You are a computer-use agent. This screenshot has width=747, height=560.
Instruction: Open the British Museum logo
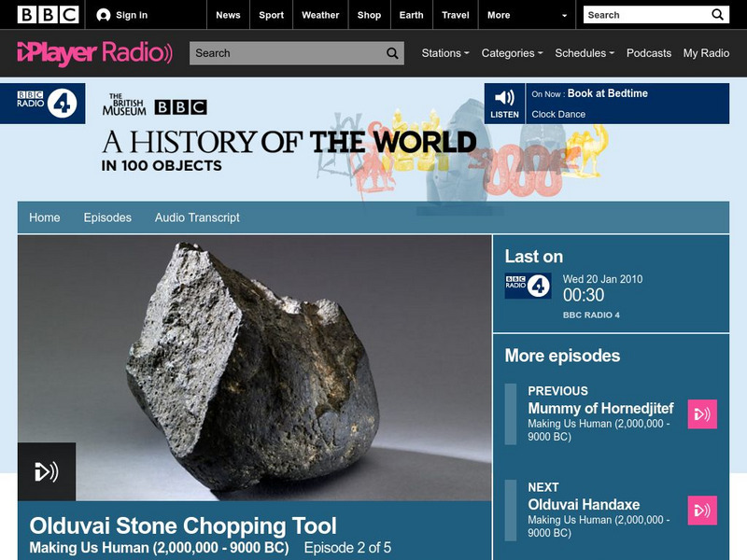tap(127, 105)
